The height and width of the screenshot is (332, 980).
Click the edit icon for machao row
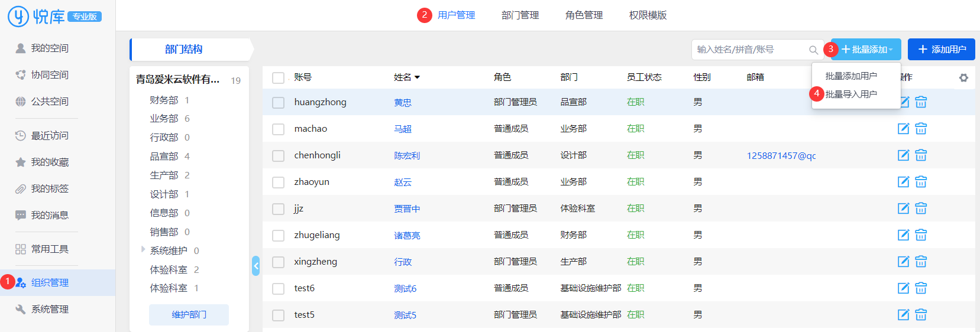point(903,129)
